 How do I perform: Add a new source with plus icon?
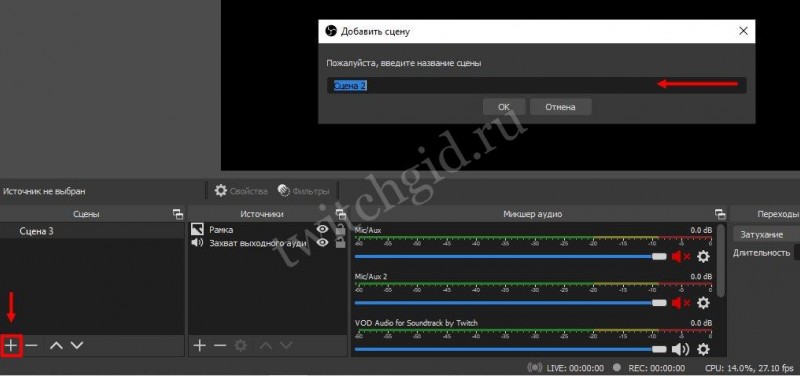click(x=199, y=345)
